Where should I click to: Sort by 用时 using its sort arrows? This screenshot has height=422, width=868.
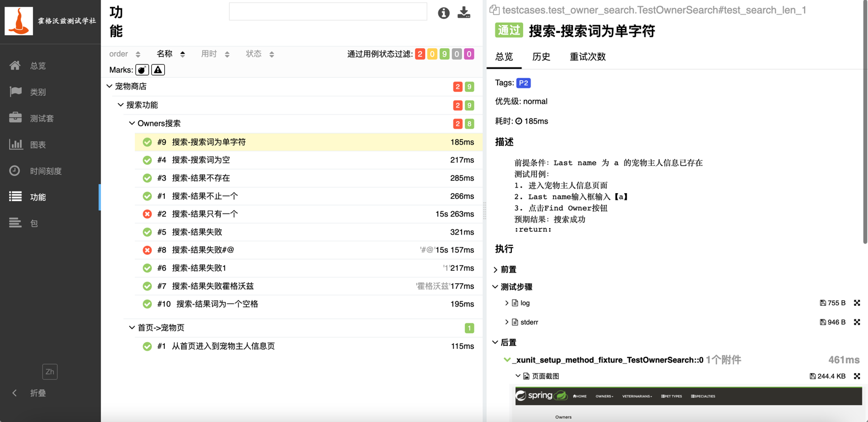227,54
